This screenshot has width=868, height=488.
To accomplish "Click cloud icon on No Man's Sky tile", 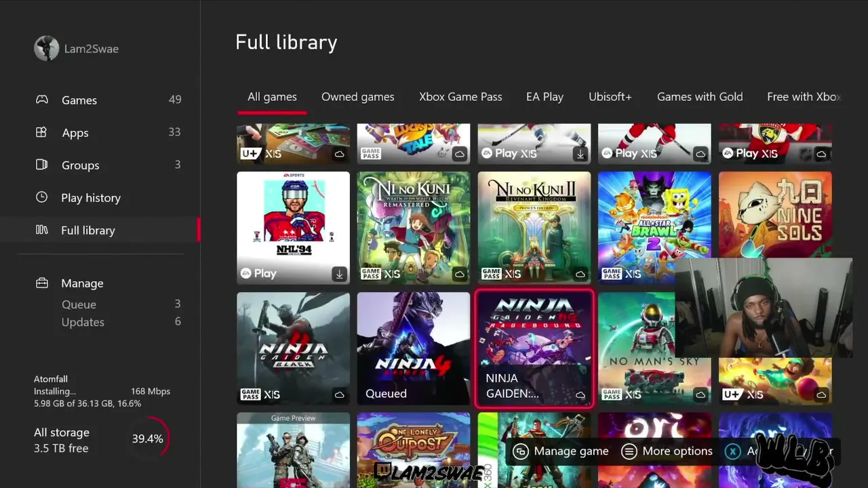I will tap(701, 394).
